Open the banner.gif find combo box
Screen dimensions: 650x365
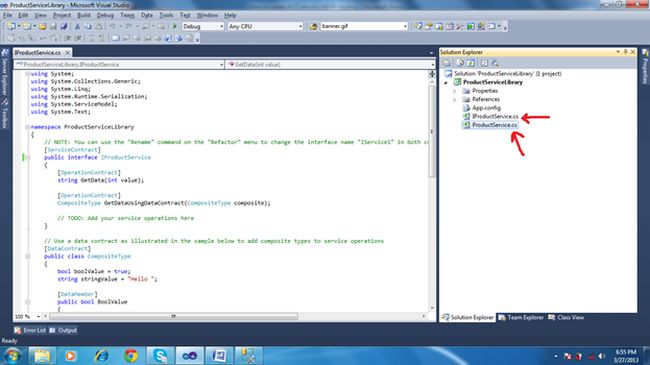pyautogui.click(x=405, y=26)
